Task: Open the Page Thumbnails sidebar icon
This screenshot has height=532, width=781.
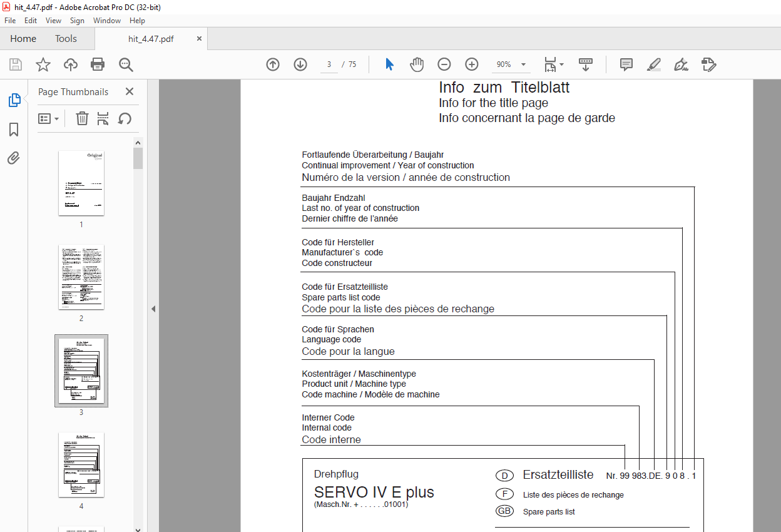Action: 14,100
